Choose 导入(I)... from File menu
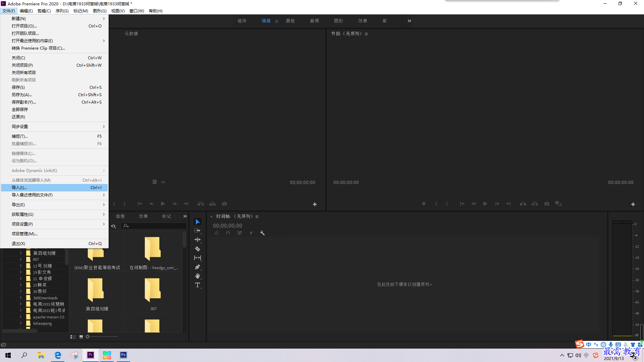Screen dimensions: 644x362 (x=55, y=188)
